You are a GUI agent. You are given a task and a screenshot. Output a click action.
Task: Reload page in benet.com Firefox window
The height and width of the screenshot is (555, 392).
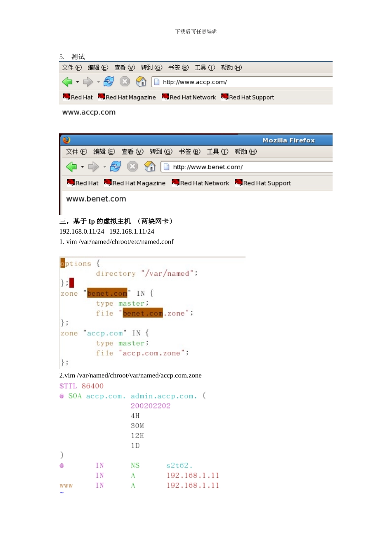click(x=116, y=166)
